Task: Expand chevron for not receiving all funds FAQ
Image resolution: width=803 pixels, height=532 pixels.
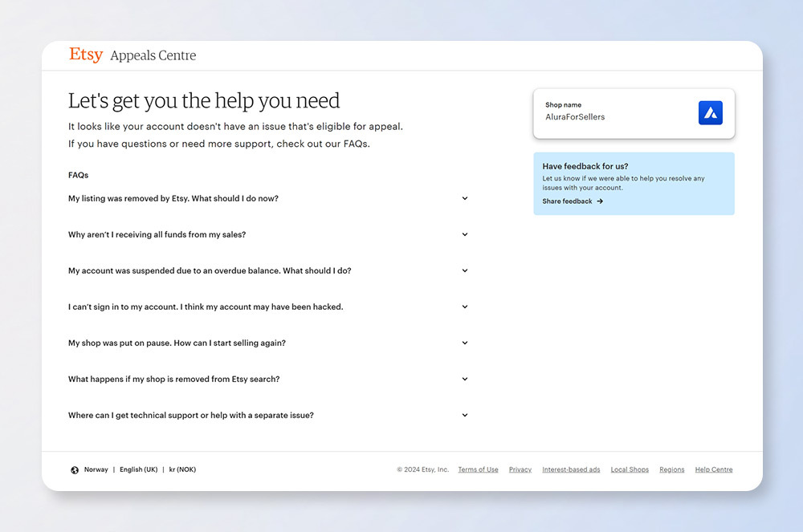Action: pos(465,234)
